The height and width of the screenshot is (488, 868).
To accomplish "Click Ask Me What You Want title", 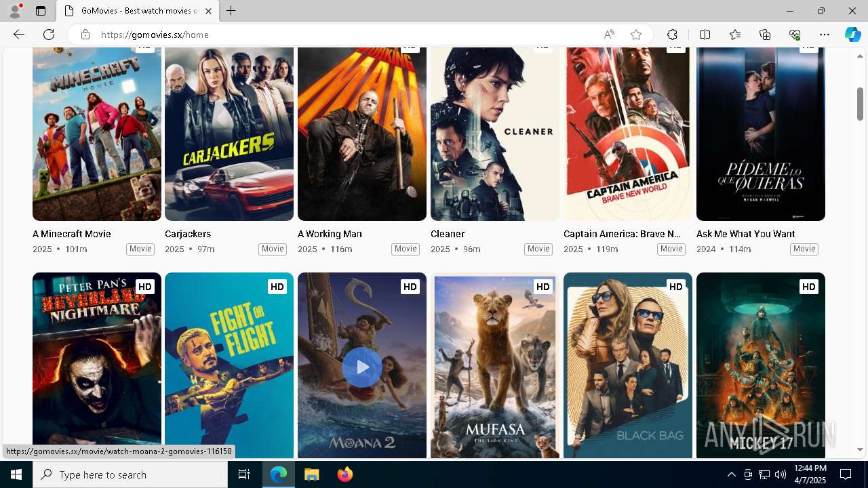I will [746, 234].
